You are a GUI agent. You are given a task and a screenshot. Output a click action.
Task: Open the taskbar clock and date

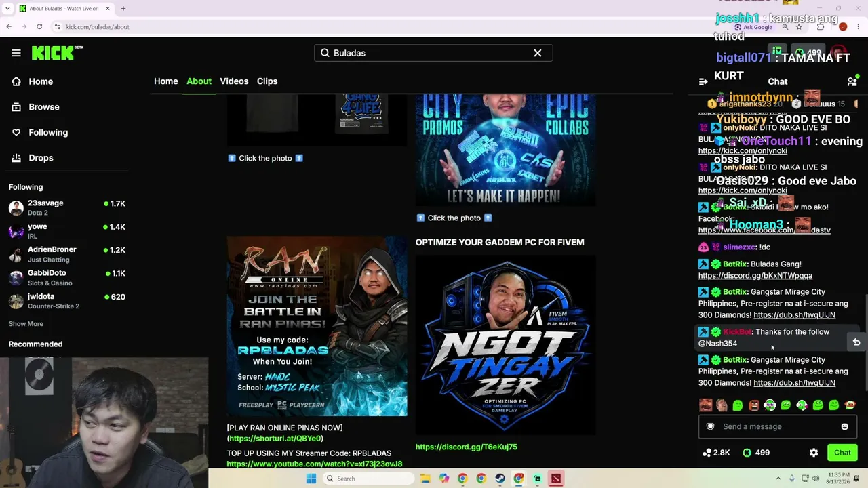click(837, 479)
